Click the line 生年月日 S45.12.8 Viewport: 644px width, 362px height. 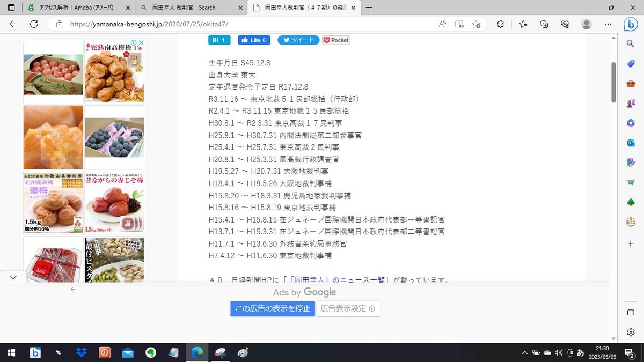coord(239,63)
